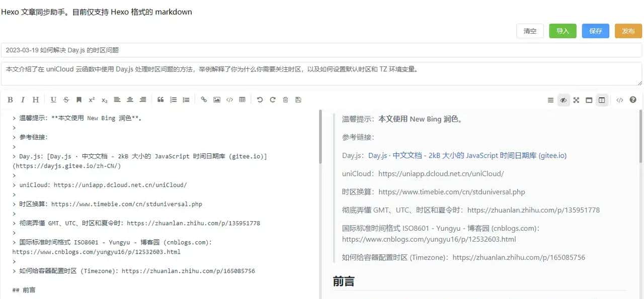The height and width of the screenshot is (299, 644).
Task: Open the editor hamburger menu
Action: click(550, 99)
